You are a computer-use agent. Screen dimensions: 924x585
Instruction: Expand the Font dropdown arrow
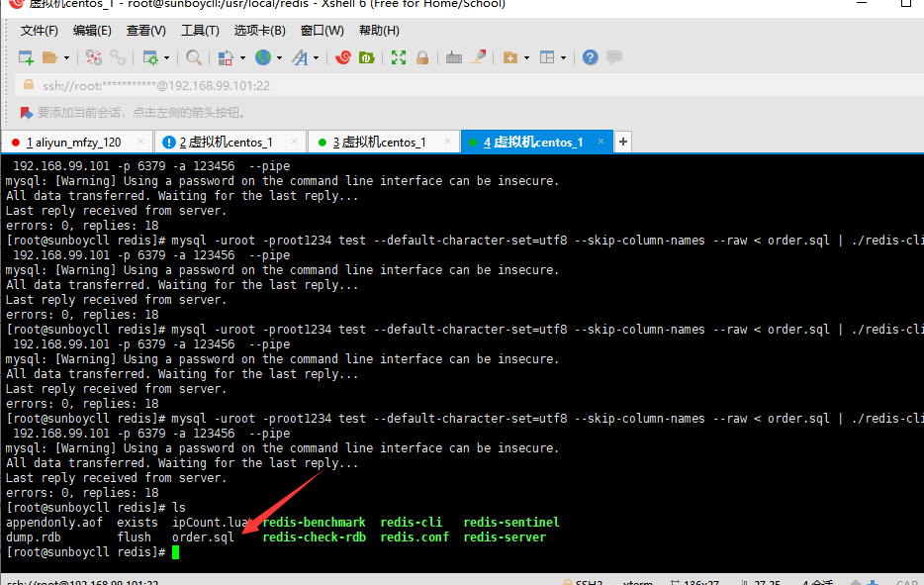point(317,57)
